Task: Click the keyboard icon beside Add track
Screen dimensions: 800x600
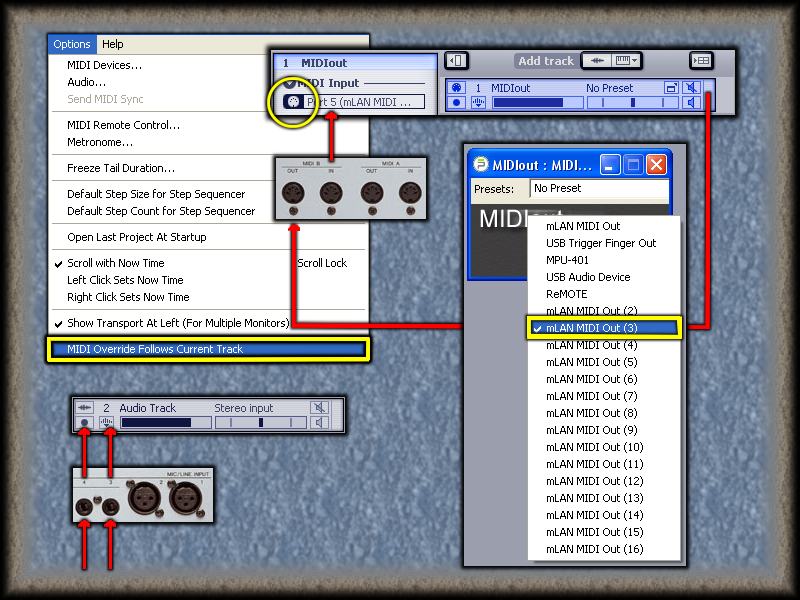Action: [626, 61]
